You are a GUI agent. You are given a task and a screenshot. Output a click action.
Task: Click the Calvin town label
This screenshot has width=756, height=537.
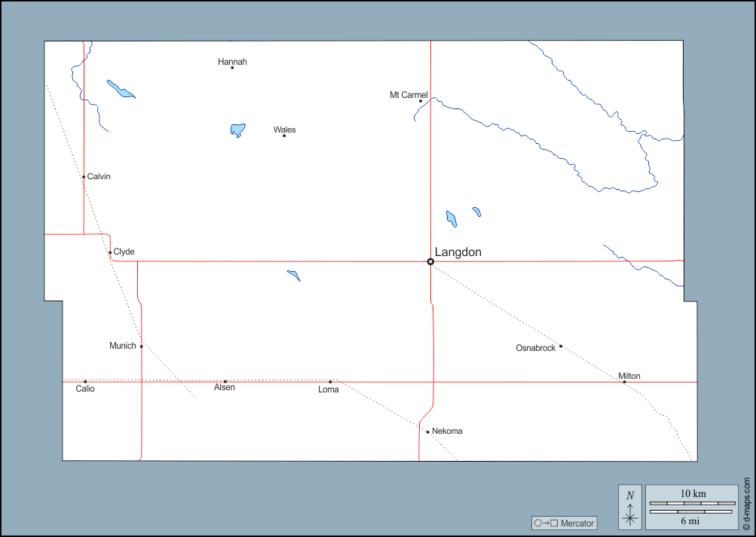(99, 176)
